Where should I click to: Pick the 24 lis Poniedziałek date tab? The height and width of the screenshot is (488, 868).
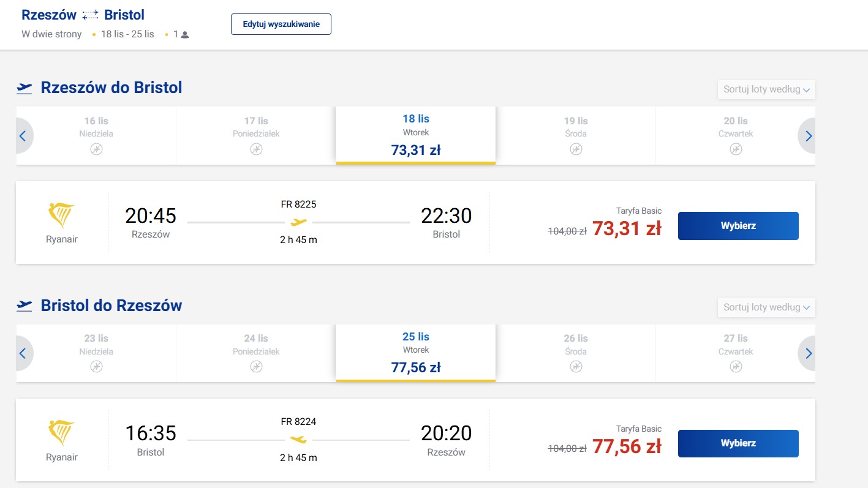tap(256, 353)
